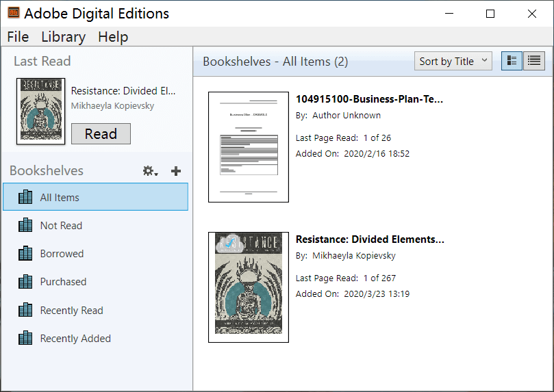Open the Library menu
Viewport: 554px width, 392px height.
[x=64, y=37]
